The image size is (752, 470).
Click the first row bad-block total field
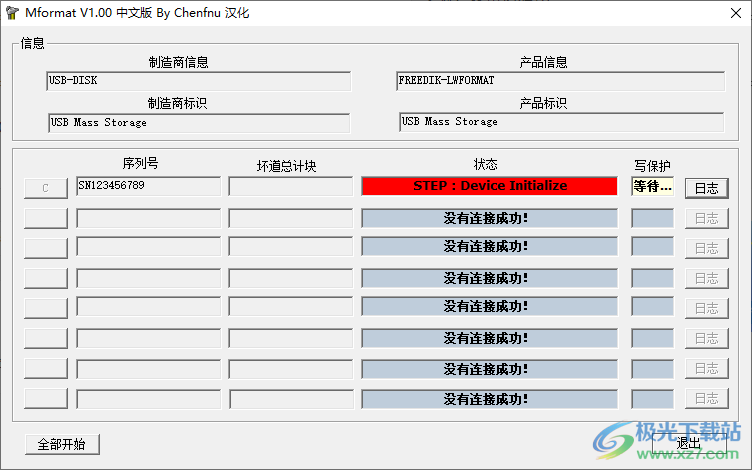tap(291, 186)
